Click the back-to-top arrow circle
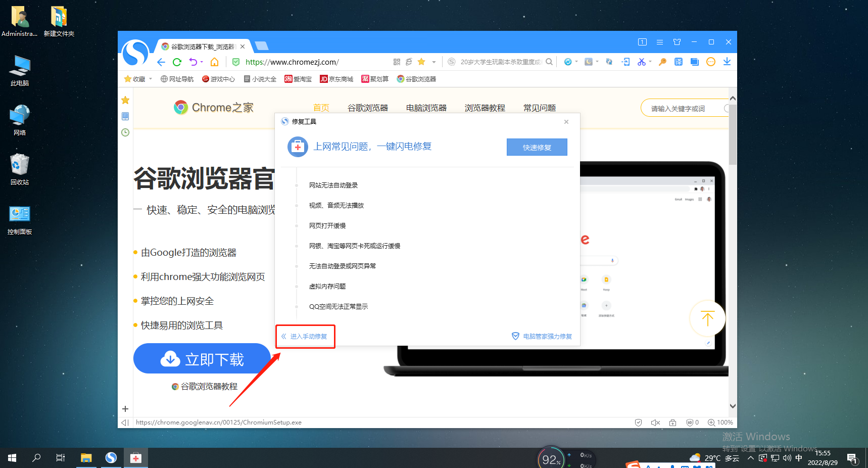The height and width of the screenshot is (468, 868). pyautogui.click(x=707, y=318)
